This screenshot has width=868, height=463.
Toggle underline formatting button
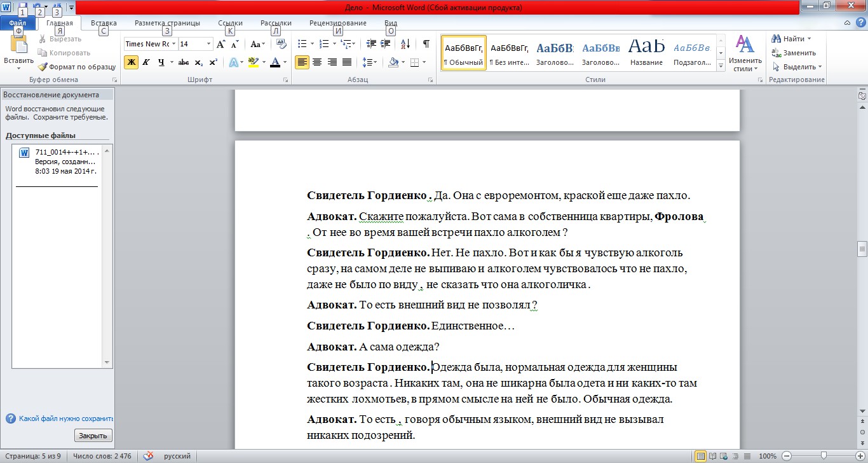(x=161, y=62)
